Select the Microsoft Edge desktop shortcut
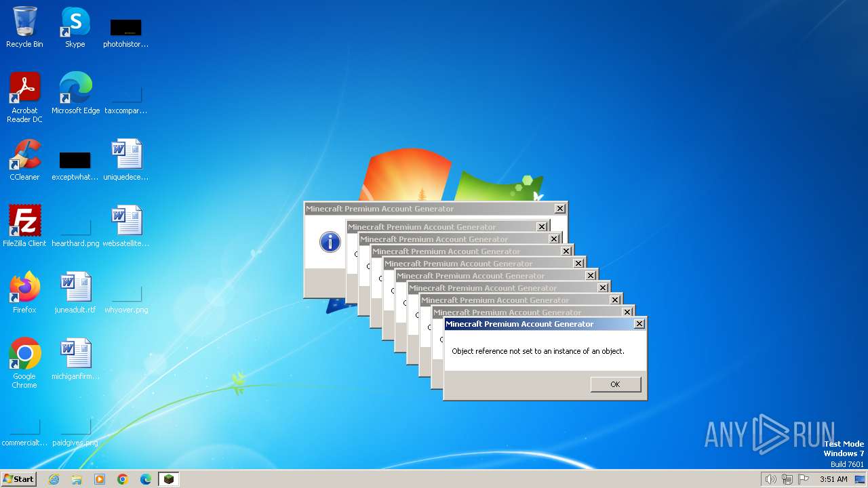The width and height of the screenshot is (868, 488). point(75,94)
